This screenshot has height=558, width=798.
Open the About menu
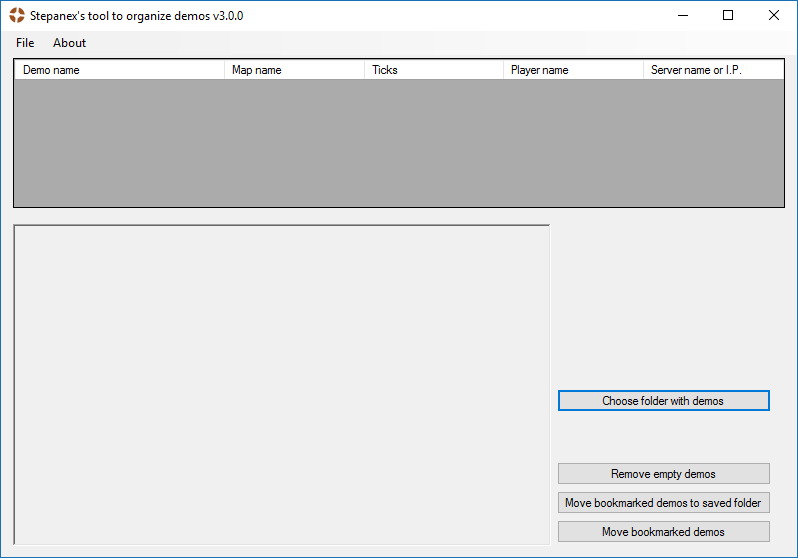click(69, 43)
